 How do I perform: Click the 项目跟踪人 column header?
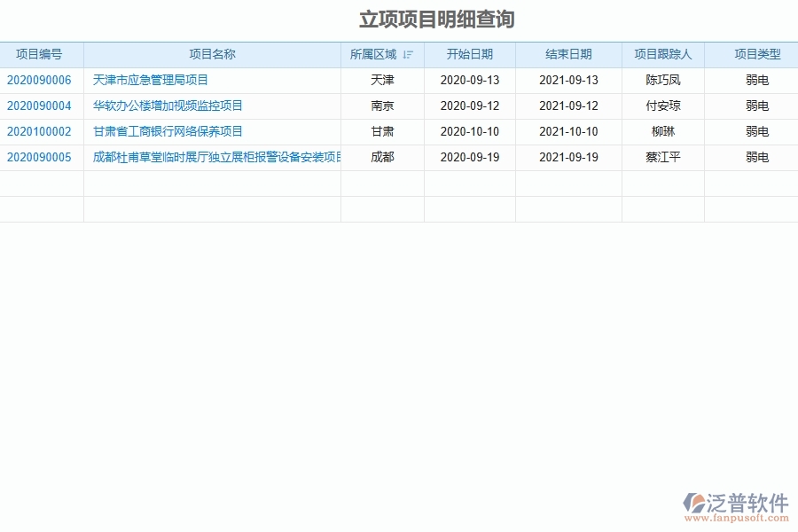pyautogui.click(x=662, y=54)
